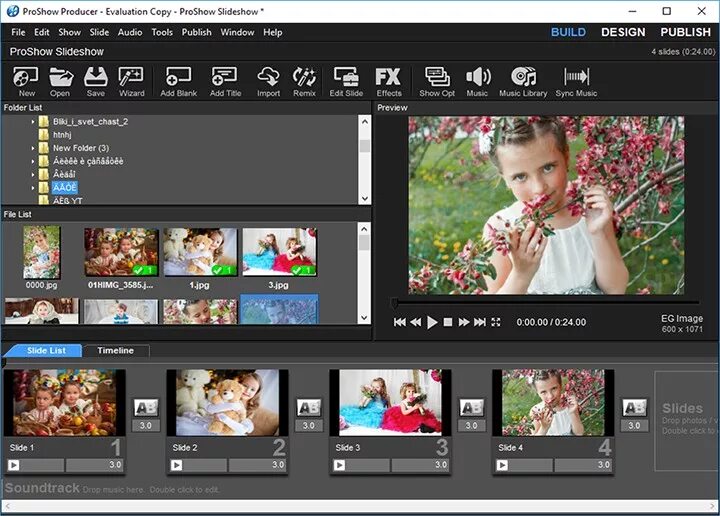Switch to the Slide List tab
The height and width of the screenshot is (516, 720).
click(46, 351)
